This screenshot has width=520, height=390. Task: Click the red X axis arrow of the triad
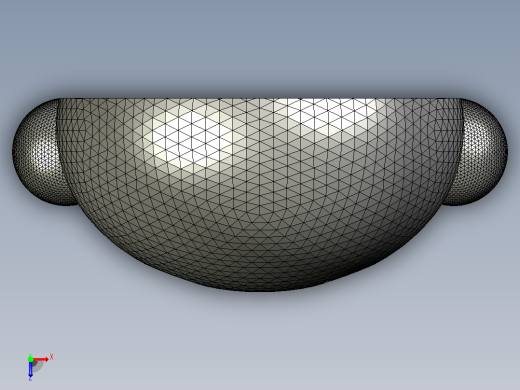click(41, 359)
